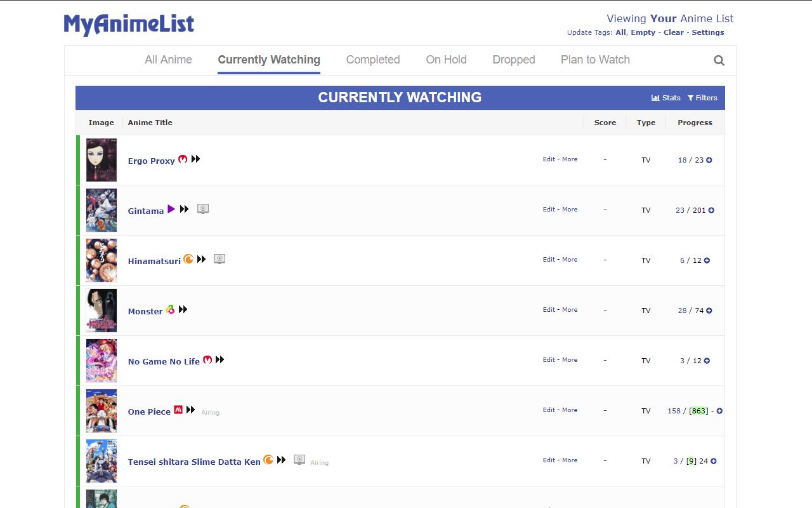Open the Settings link in the header

[x=707, y=32]
